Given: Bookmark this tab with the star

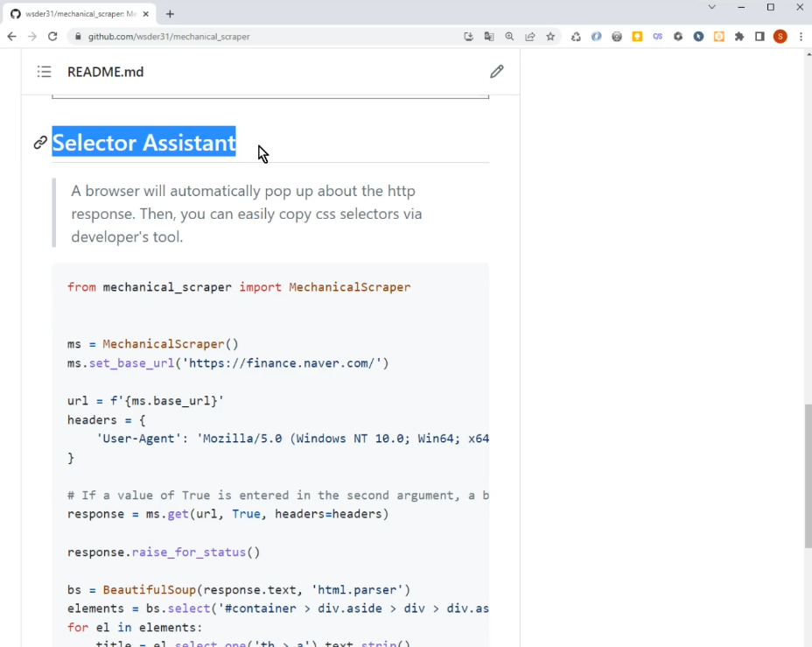Looking at the screenshot, I should (x=550, y=36).
